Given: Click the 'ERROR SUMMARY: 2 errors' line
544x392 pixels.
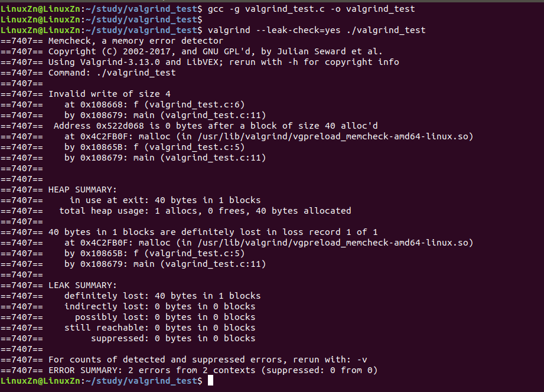Looking at the screenshot, I should click(213, 370).
